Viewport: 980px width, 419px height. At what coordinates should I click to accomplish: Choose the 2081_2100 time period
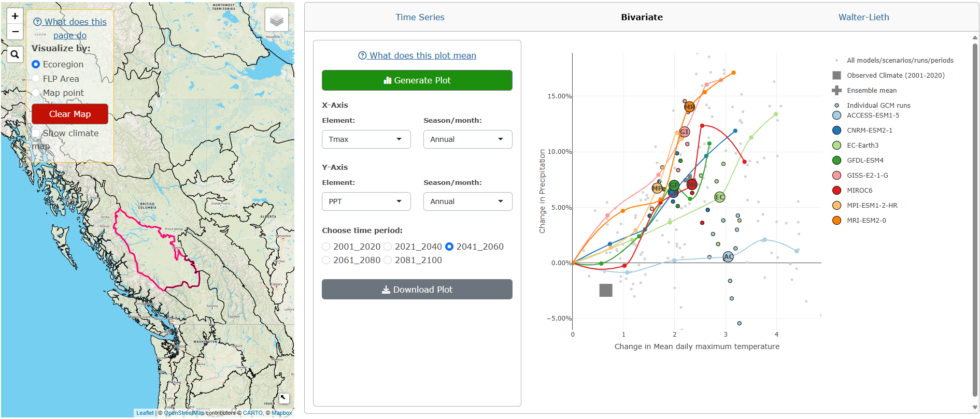coord(388,260)
